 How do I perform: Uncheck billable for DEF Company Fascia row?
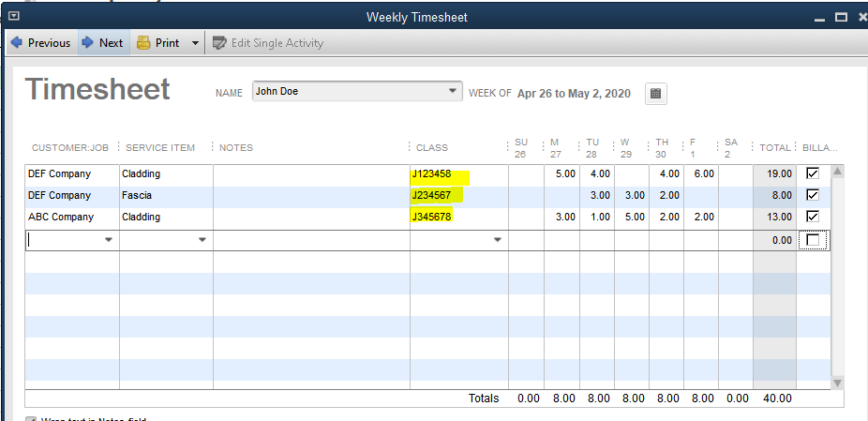coord(812,195)
